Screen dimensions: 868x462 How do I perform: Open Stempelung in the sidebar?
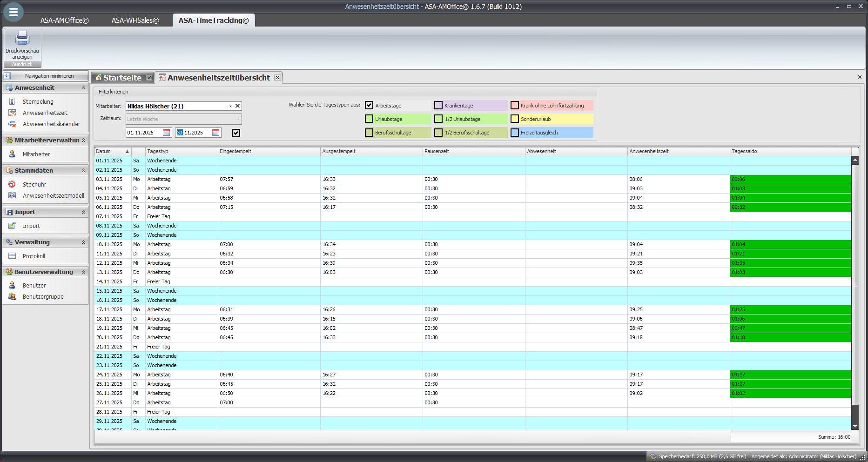click(38, 102)
